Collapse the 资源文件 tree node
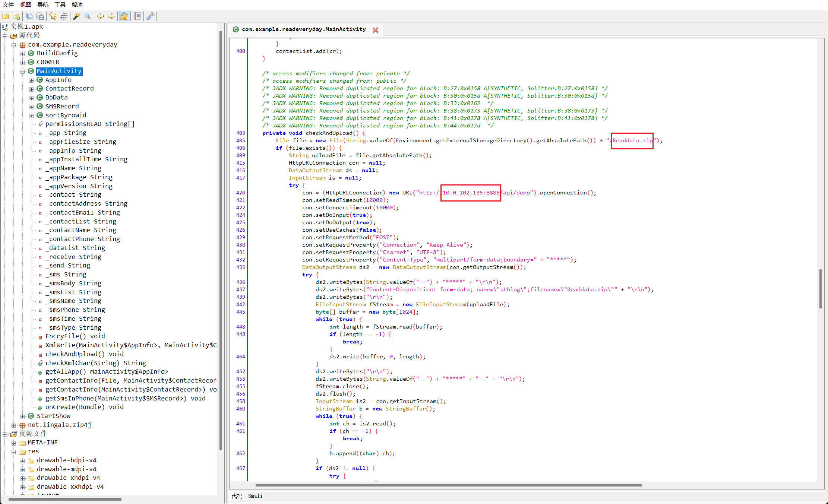Screen dimensions: 828x504 pyautogui.click(x=5, y=434)
